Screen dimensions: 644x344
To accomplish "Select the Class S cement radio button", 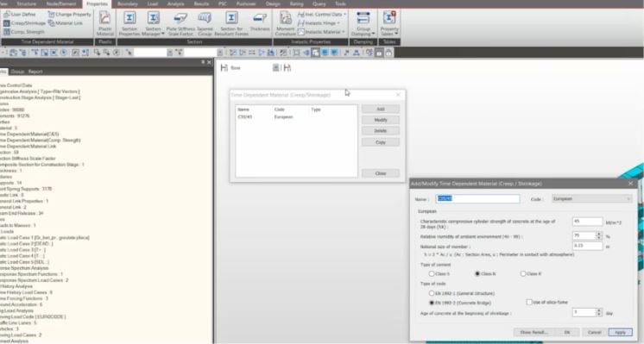I will [432, 273].
